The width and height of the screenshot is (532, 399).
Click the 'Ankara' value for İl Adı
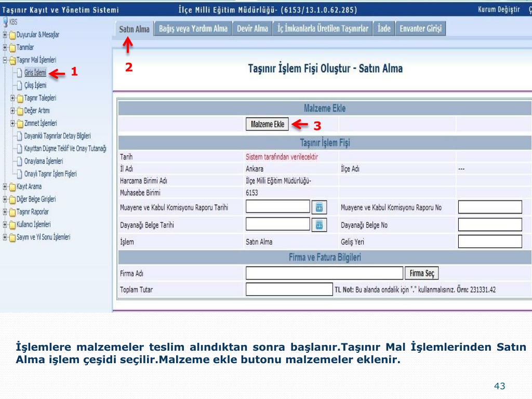tap(255, 169)
